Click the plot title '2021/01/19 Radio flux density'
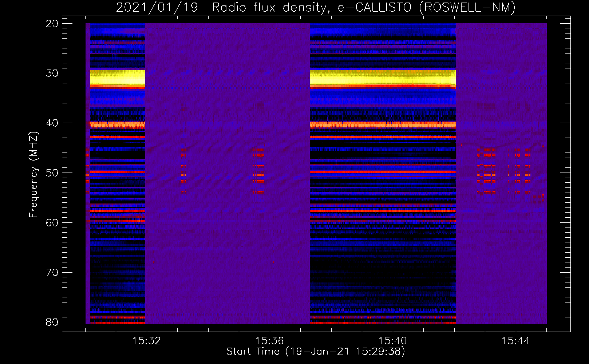The height and width of the screenshot is (364, 589). [x=316, y=7]
